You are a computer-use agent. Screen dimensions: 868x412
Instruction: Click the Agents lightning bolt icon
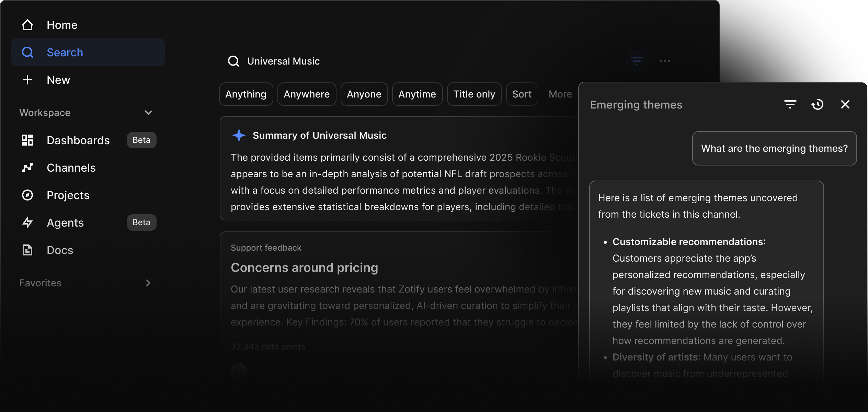point(27,222)
